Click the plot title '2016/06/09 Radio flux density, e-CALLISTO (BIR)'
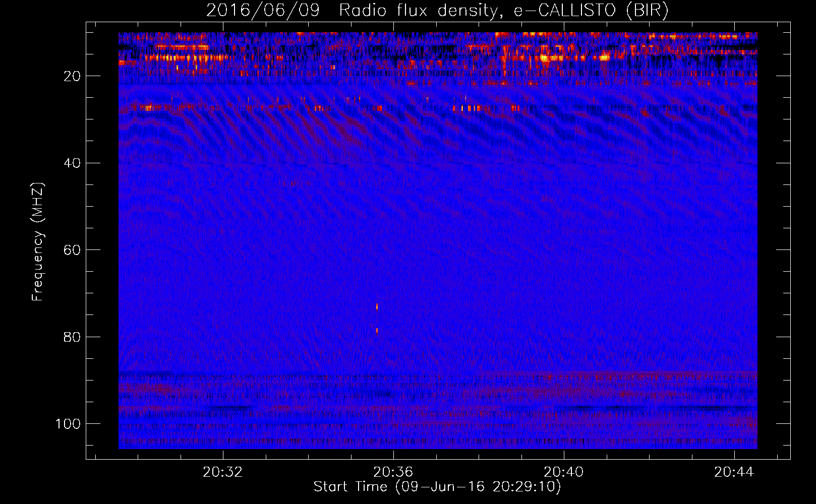 tap(437, 11)
